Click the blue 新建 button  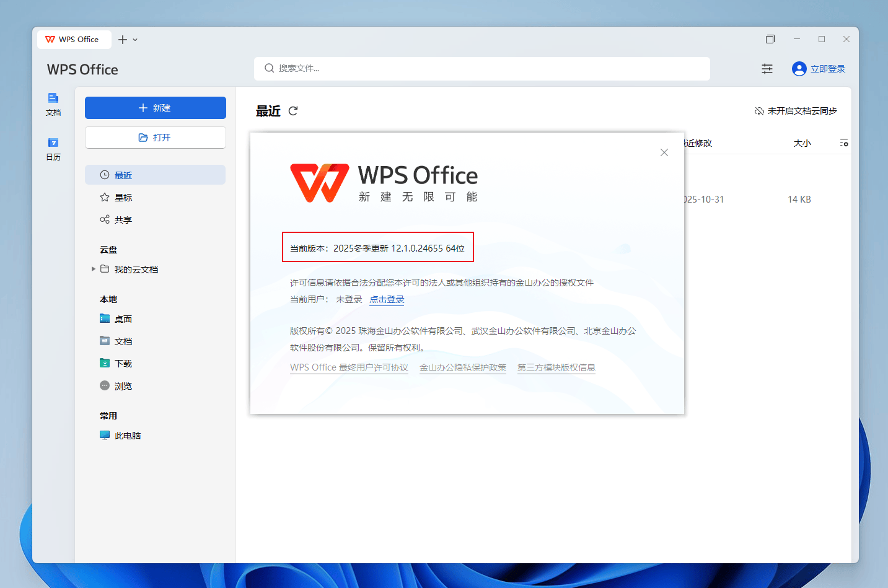point(155,108)
